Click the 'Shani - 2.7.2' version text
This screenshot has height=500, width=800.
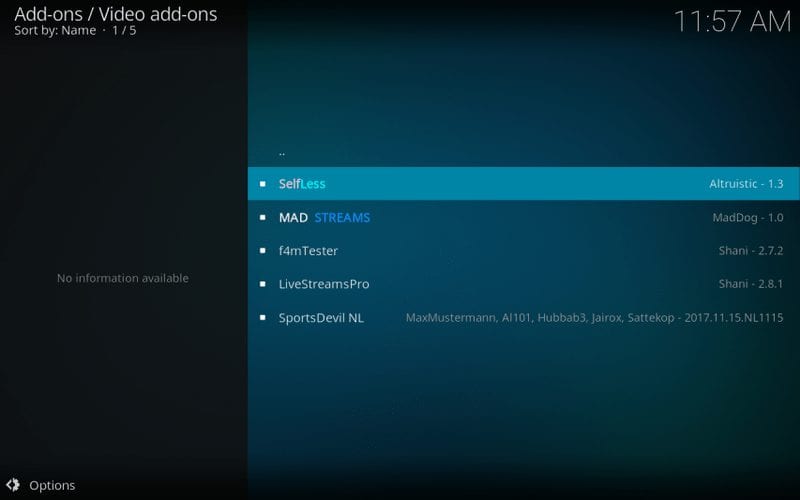tap(751, 251)
